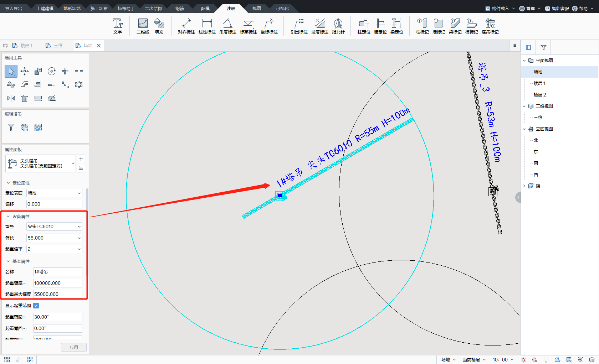Collapse the 基本属性 section

coord(8,261)
